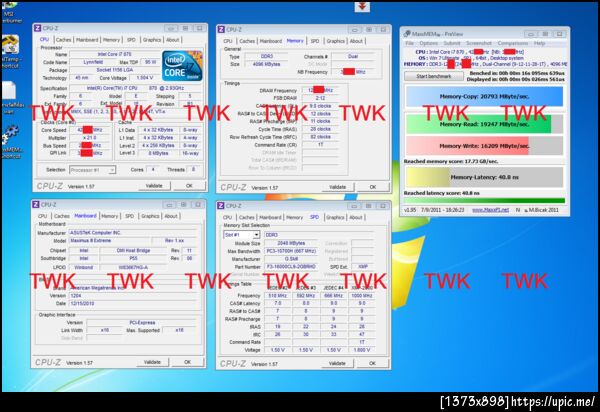Open the Submit menu in MaxxMEM
The width and height of the screenshot is (600, 412).
pos(452,43)
